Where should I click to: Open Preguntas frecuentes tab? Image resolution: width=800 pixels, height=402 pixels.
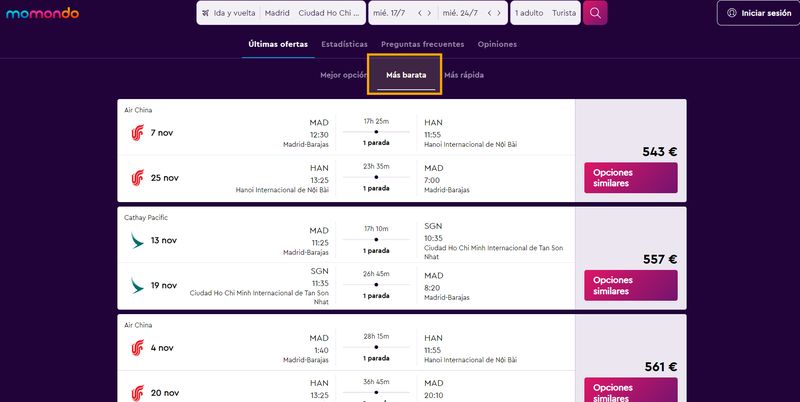point(422,44)
